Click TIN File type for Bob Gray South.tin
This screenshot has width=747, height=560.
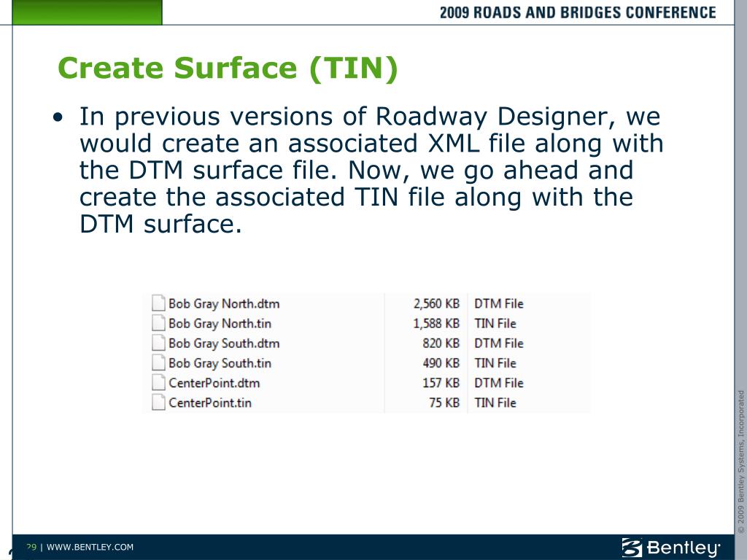tap(495, 363)
